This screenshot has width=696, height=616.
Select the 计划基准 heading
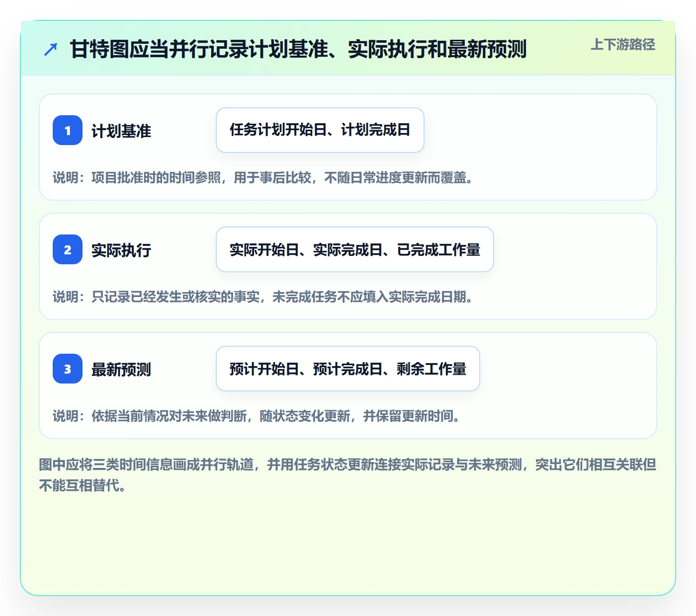121,131
